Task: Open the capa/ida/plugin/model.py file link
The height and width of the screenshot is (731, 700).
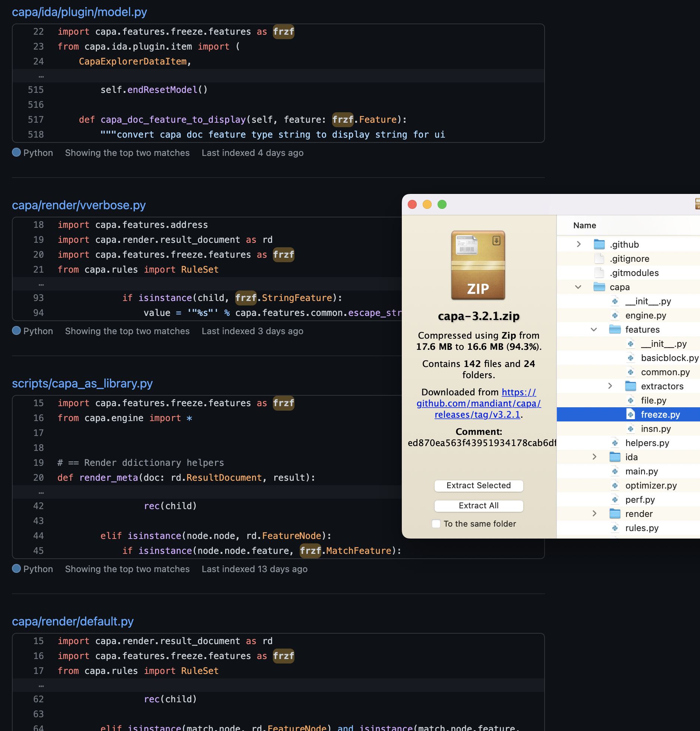Action: (x=79, y=12)
